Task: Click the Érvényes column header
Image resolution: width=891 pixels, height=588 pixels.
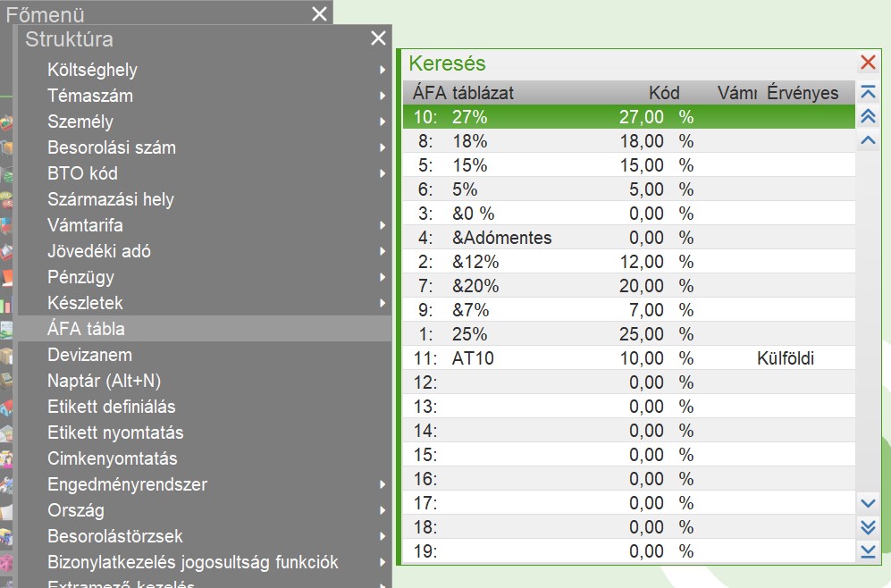Action: click(x=803, y=93)
